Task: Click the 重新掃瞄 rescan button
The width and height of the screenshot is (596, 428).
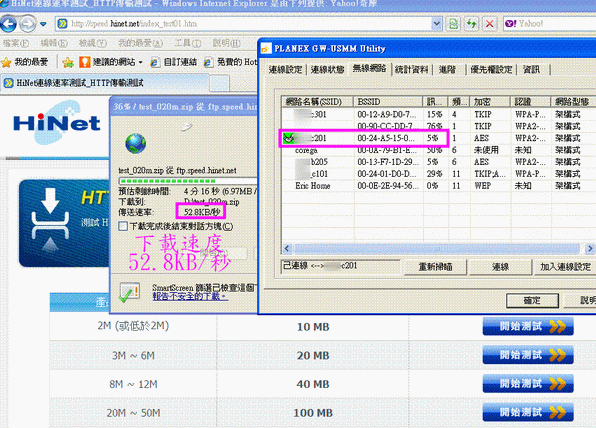Action: coord(435,267)
